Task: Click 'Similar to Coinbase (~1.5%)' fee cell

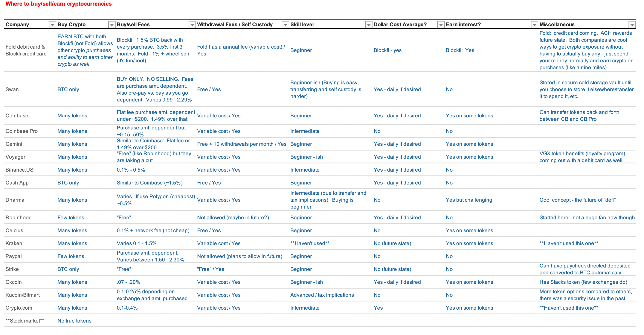Action: tap(150, 183)
